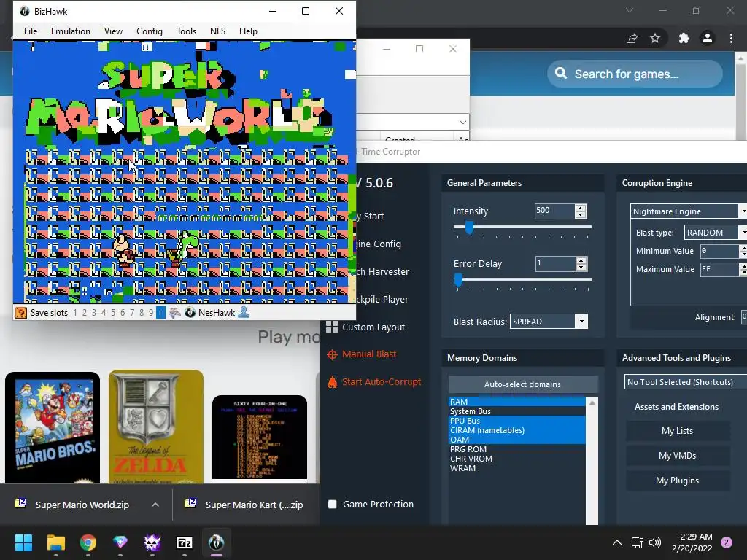Click Super Mario Bros game thumbnail
Image resolution: width=747 pixels, height=560 pixels.
(53, 427)
